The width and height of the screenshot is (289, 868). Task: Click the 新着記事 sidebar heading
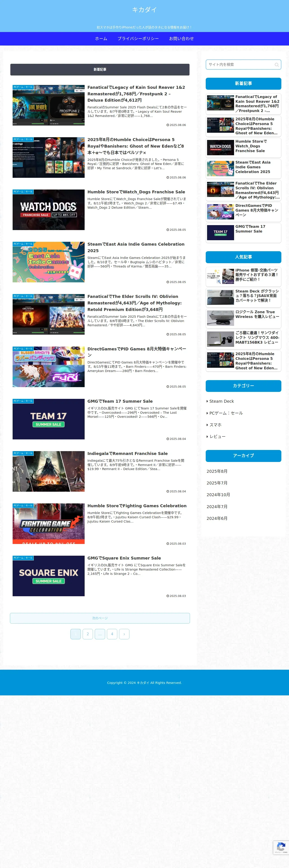244,84
